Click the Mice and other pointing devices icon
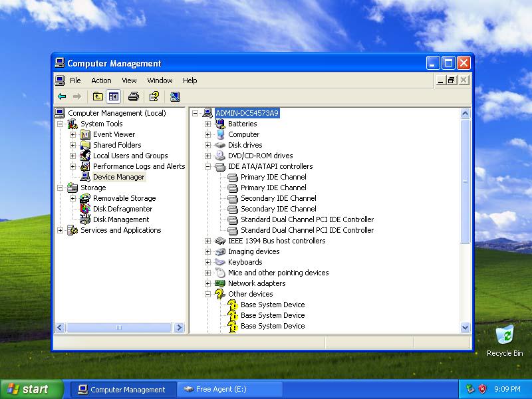 [x=220, y=273]
